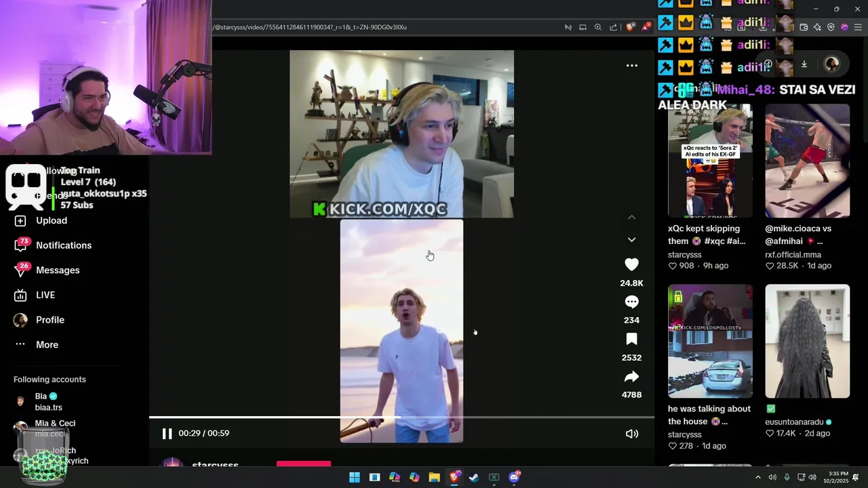Click the browser address bar URL

tap(311, 27)
